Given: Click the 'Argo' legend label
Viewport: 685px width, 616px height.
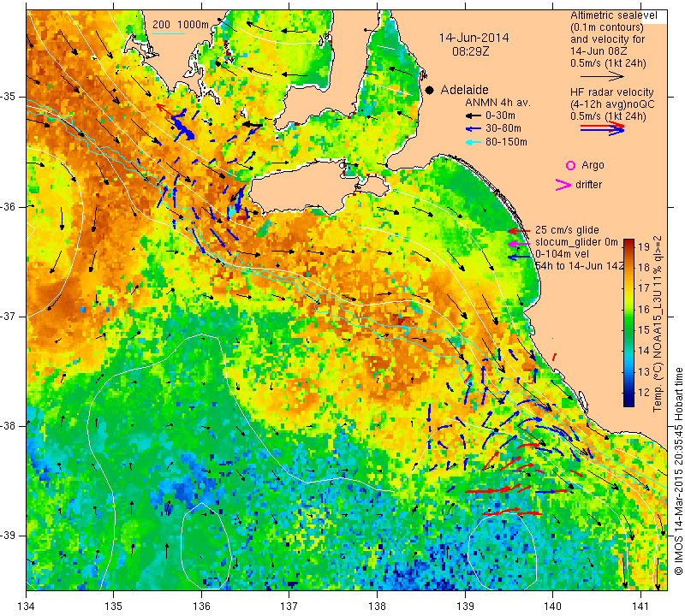Looking at the screenshot, I should (593, 165).
